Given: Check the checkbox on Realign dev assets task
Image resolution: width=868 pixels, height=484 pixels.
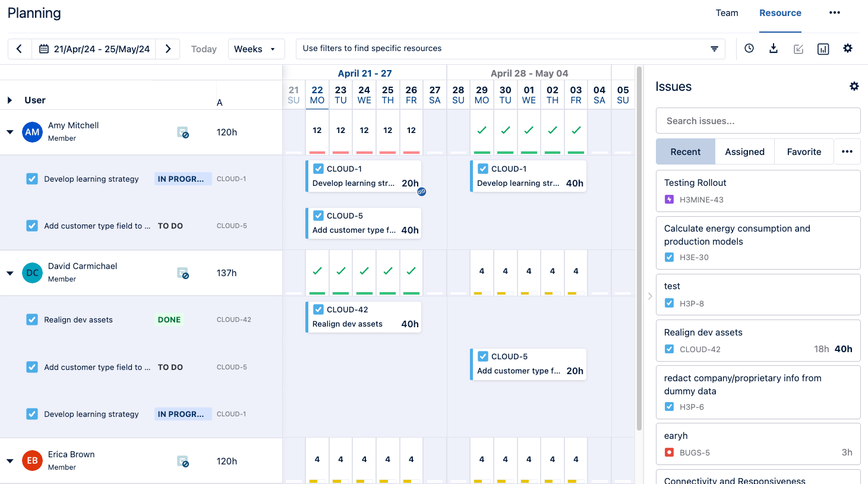Looking at the screenshot, I should click(32, 319).
